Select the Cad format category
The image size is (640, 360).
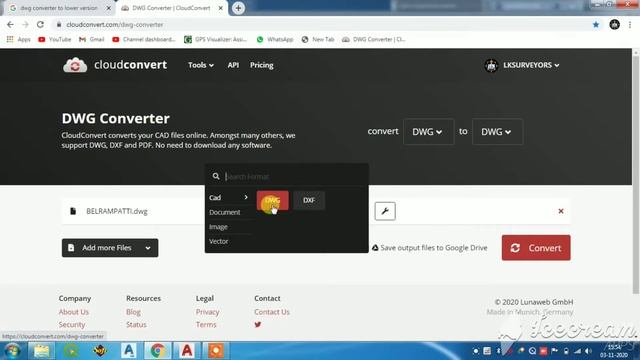click(229, 198)
